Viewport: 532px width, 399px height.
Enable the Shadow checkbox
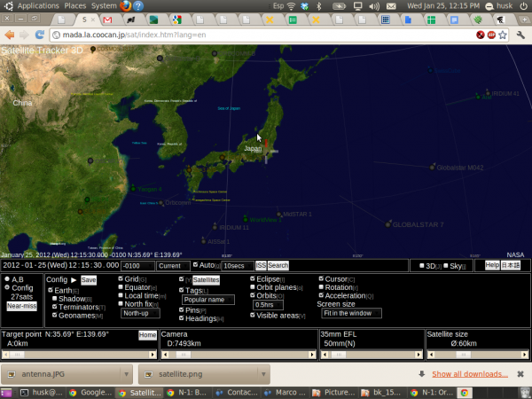[x=55, y=298]
